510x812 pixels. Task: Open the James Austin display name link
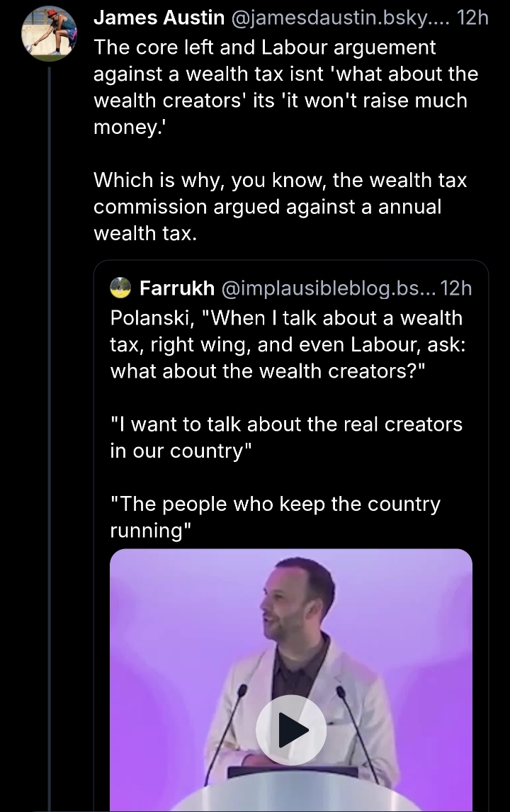click(159, 18)
